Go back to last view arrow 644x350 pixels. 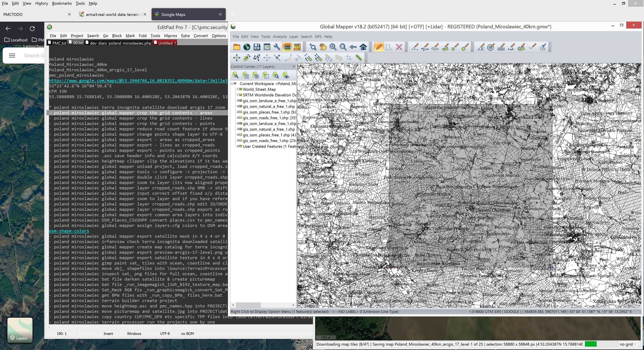pyautogui.click(x=353, y=47)
